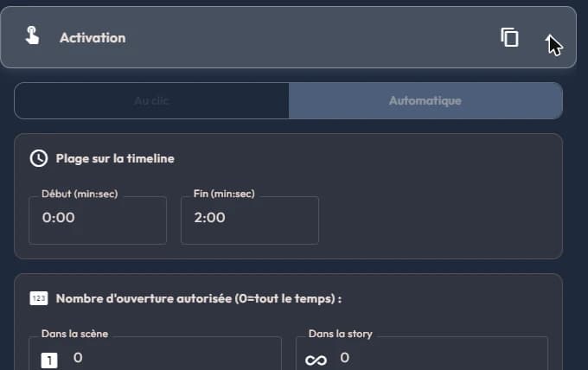Click the number 1 icon in Dans la scène
This screenshot has width=588, height=370.
coord(49,360)
